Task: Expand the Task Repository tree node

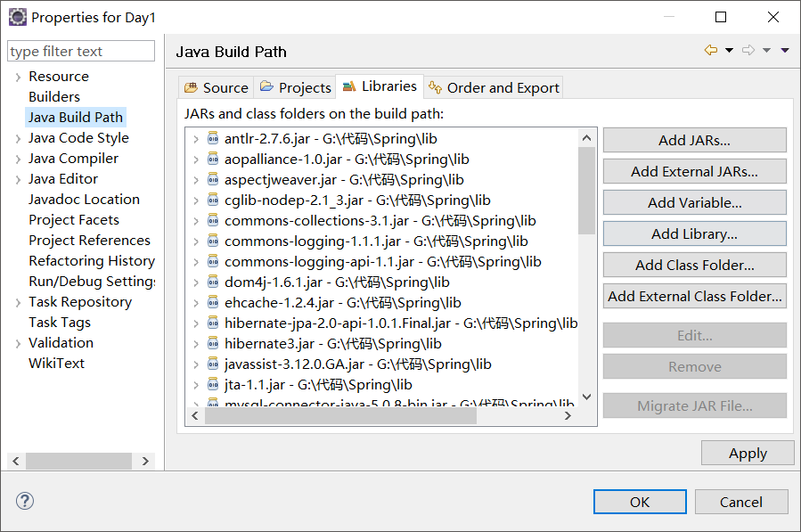Action: [x=18, y=302]
